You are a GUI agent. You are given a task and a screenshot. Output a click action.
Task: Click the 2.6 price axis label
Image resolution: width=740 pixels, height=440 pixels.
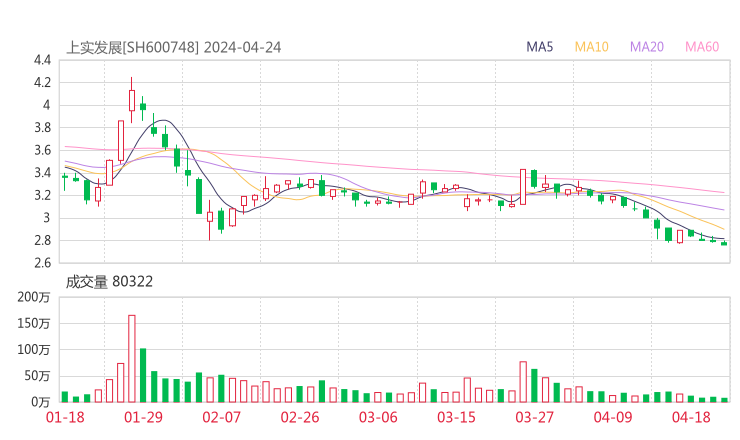[42, 263]
